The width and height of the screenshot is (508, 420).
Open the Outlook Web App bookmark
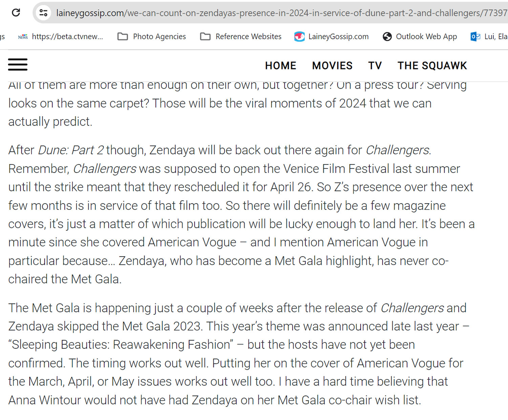[x=420, y=37]
